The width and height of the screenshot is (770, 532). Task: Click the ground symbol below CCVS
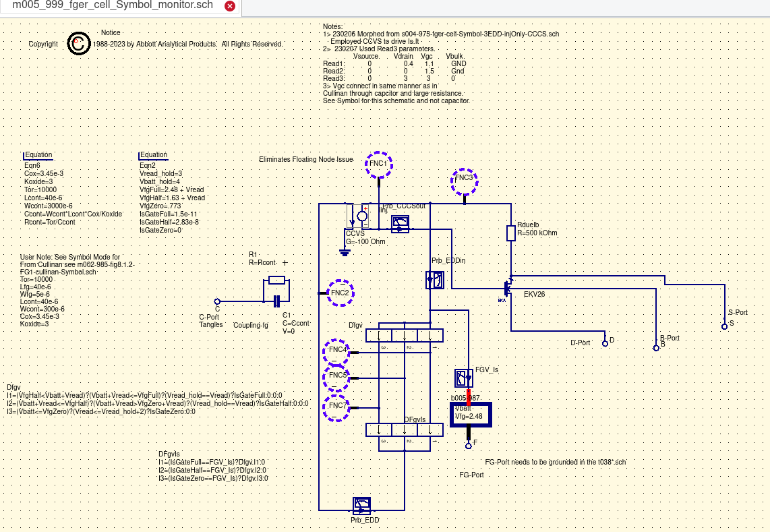(345, 252)
